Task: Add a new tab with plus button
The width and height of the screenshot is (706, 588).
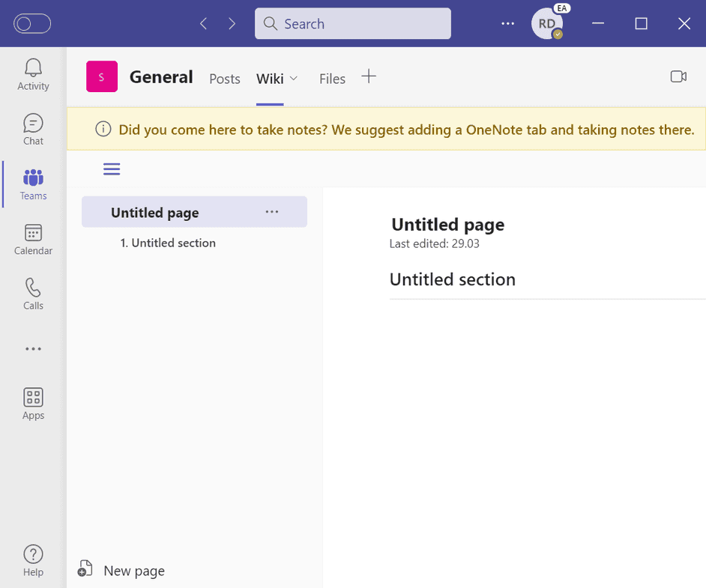Action: pos(369,76)
